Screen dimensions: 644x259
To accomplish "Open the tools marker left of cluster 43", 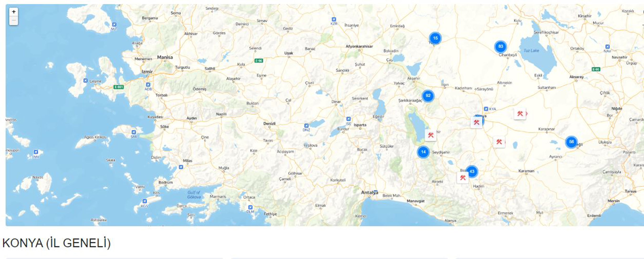I will [462, 178].
